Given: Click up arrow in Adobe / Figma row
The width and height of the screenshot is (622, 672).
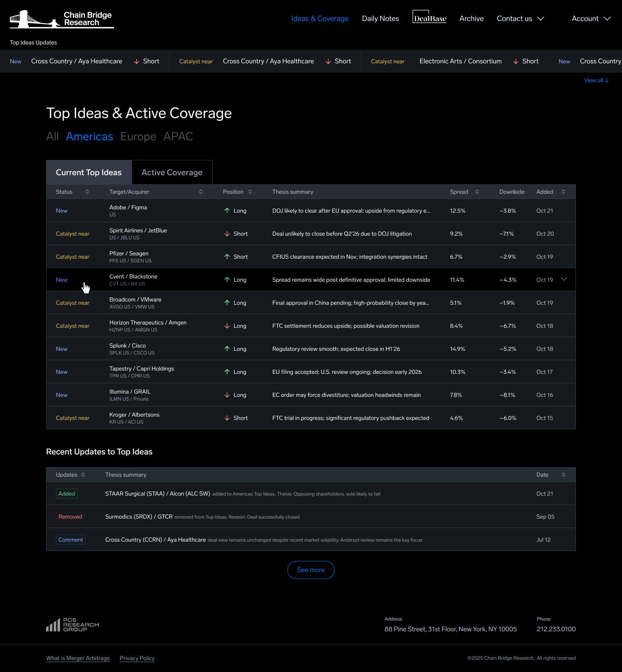Looking at the screenshot, I should (227, 211).
